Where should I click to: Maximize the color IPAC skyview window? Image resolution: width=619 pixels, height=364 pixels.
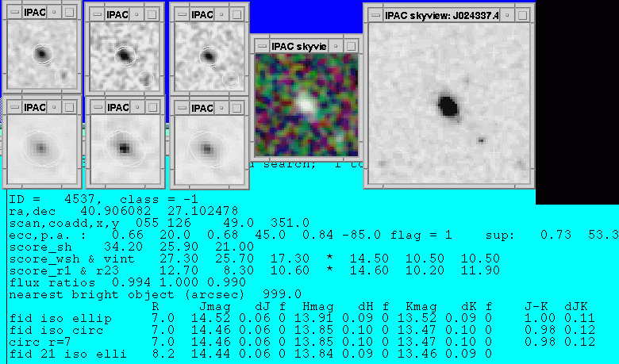(351, 47)
